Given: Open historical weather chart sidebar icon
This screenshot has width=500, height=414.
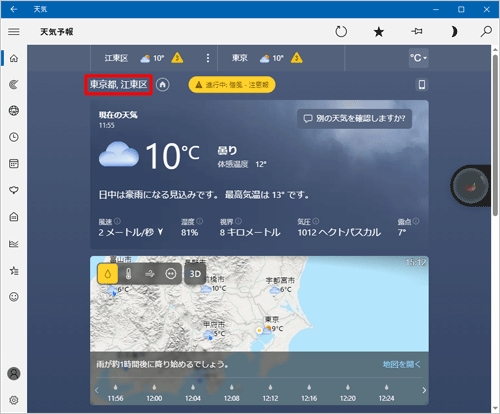Looking at the screenshot, I should coord(14,244).
